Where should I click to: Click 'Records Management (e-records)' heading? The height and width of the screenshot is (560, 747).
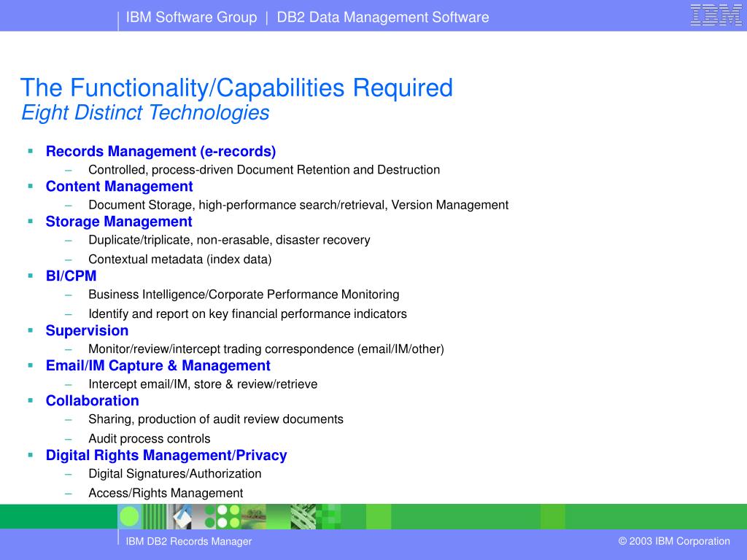160,152
